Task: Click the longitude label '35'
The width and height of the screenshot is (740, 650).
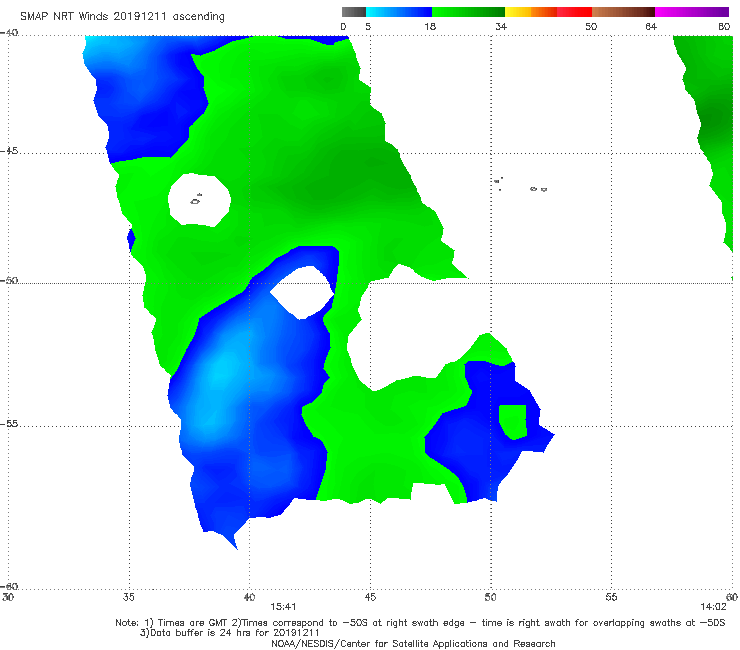Action: (128, 597)
